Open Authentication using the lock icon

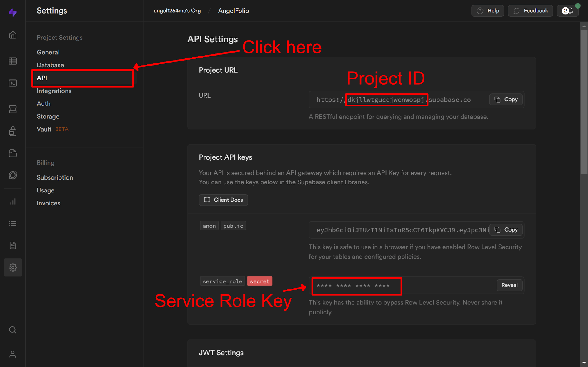[x=13, y=131]
